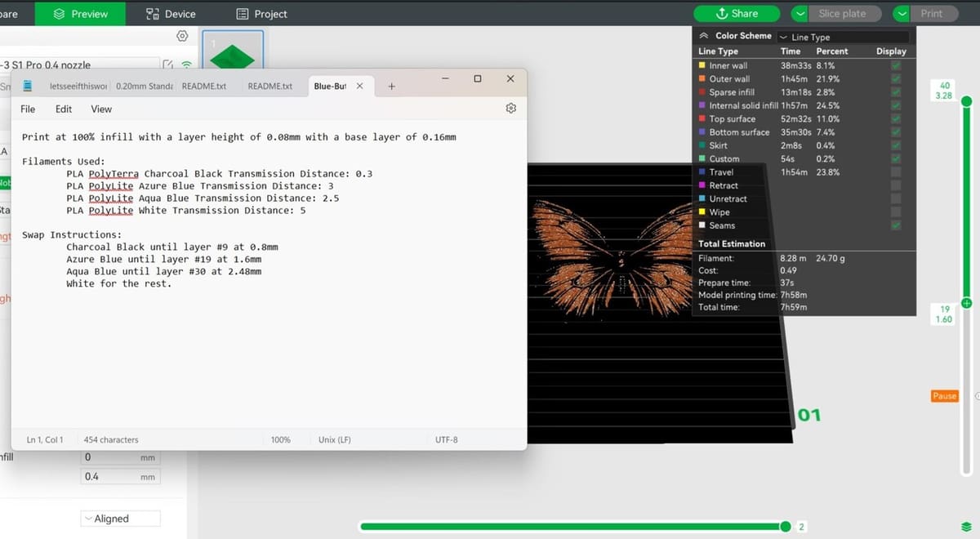Click the edit printer preset icon
The image size is (980, 539).
[167, 65]
